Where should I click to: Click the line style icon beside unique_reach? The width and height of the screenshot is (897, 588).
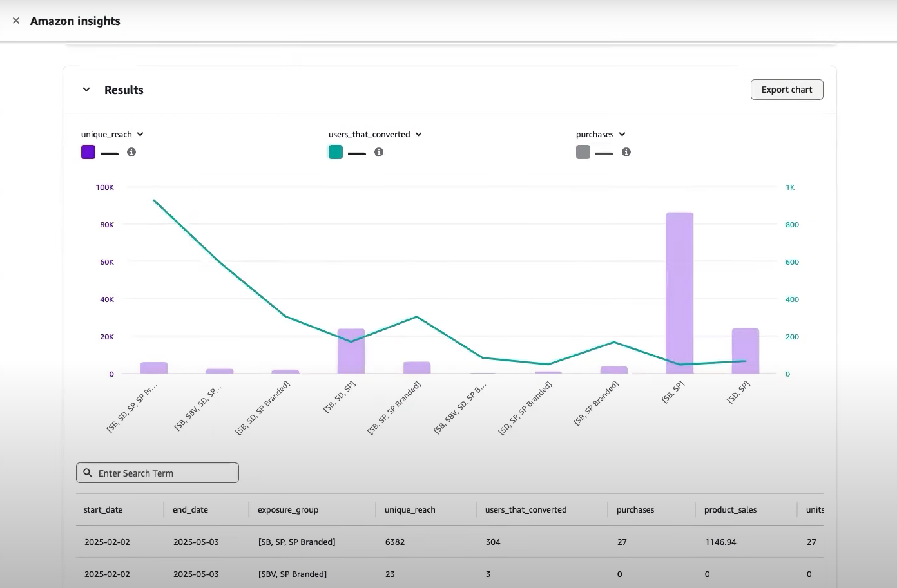110,153
